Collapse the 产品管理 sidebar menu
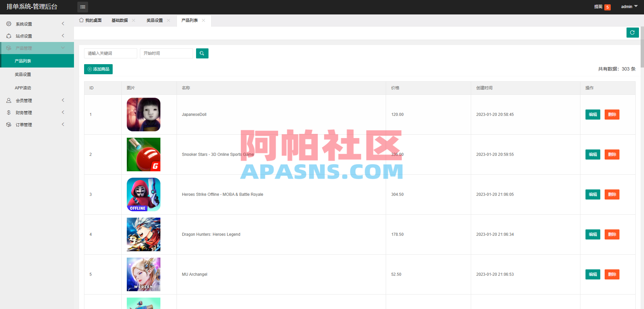This screenshot has height=309, width=644. coord(37,48)
